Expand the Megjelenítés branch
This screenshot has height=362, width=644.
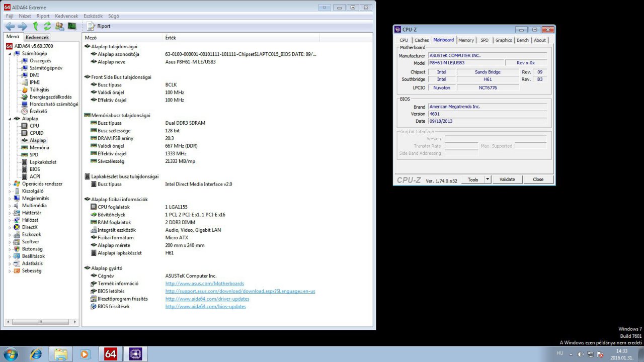coord(10,198)
